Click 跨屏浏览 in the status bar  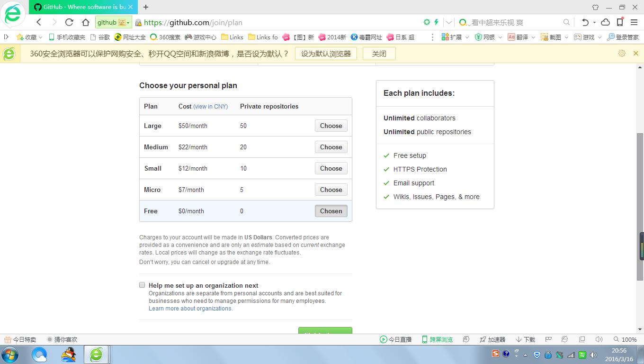(x=437, y=339)
